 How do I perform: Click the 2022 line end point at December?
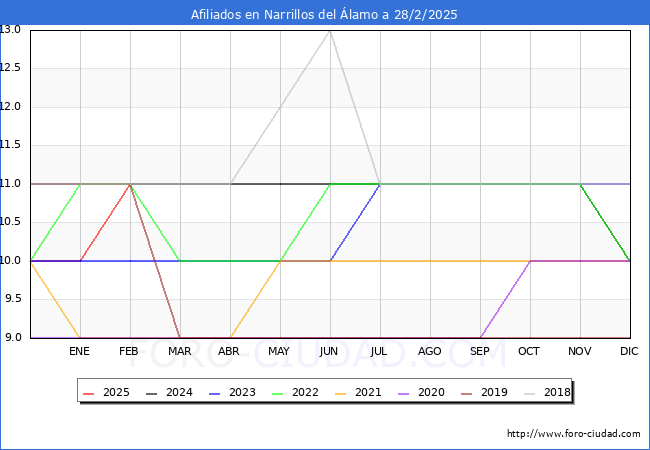pos(630,261)
